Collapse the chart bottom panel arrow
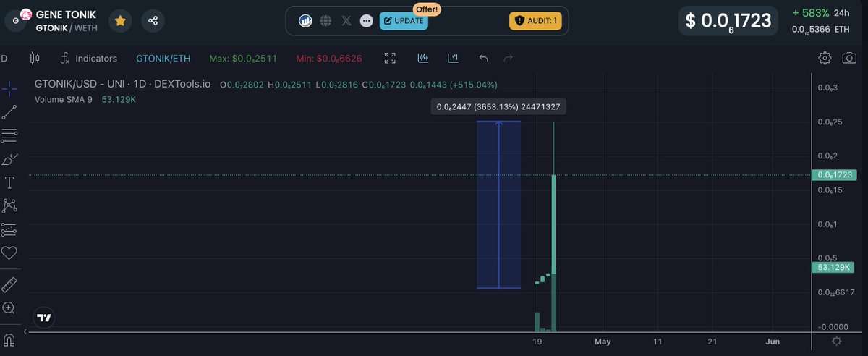The height and width of the screenshot is (356, 868). point(25,331)
